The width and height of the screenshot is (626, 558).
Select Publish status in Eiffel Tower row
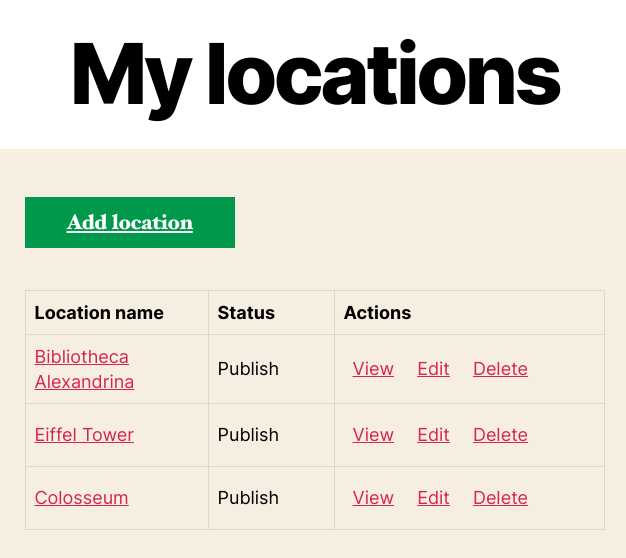click(x=248, y=435)
